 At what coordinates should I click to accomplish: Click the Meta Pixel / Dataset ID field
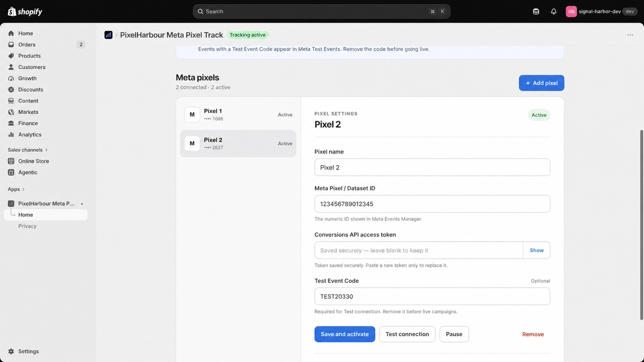[x=432, y=204]
